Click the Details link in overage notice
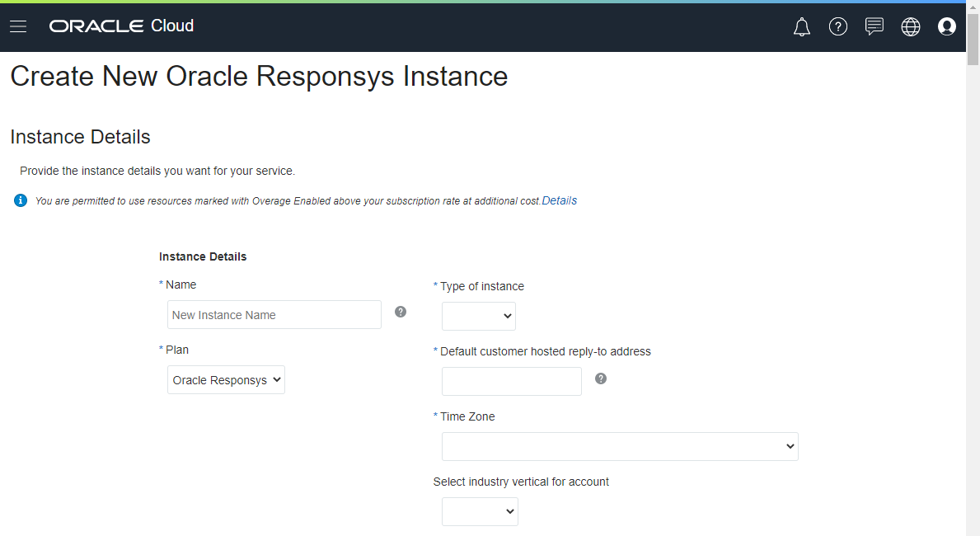The width and height of the screenshot is (980, 536). (559, 200)
